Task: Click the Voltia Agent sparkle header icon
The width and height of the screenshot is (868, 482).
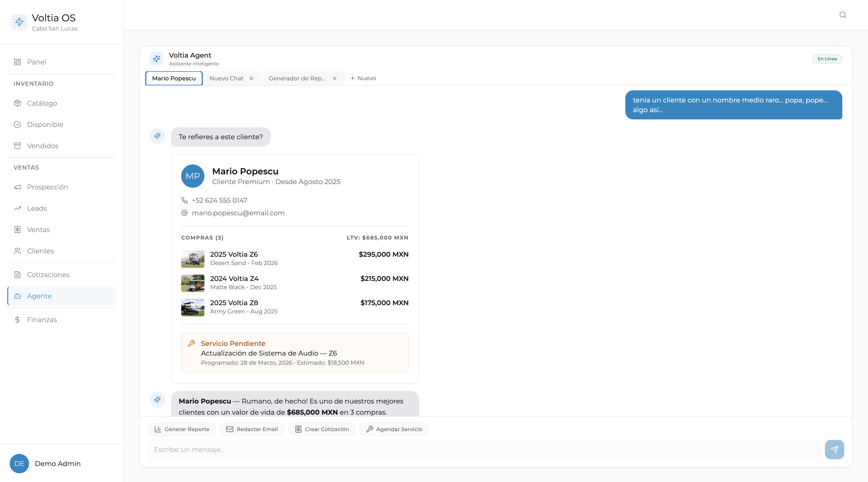Action: tap(156, 59)
